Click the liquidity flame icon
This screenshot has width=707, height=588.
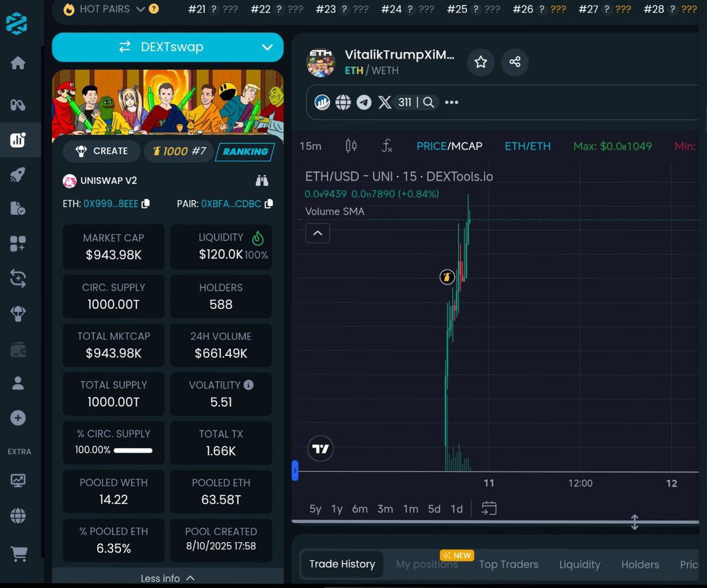[x=257, y=237]
